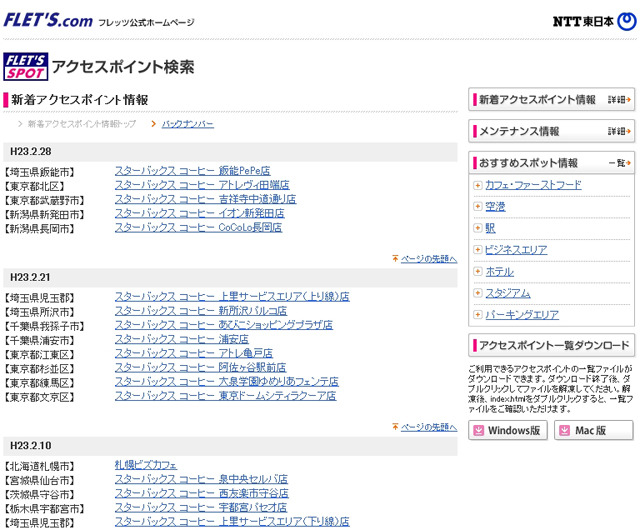Click ページの先頭へ below H23.2.28 list

429,259
